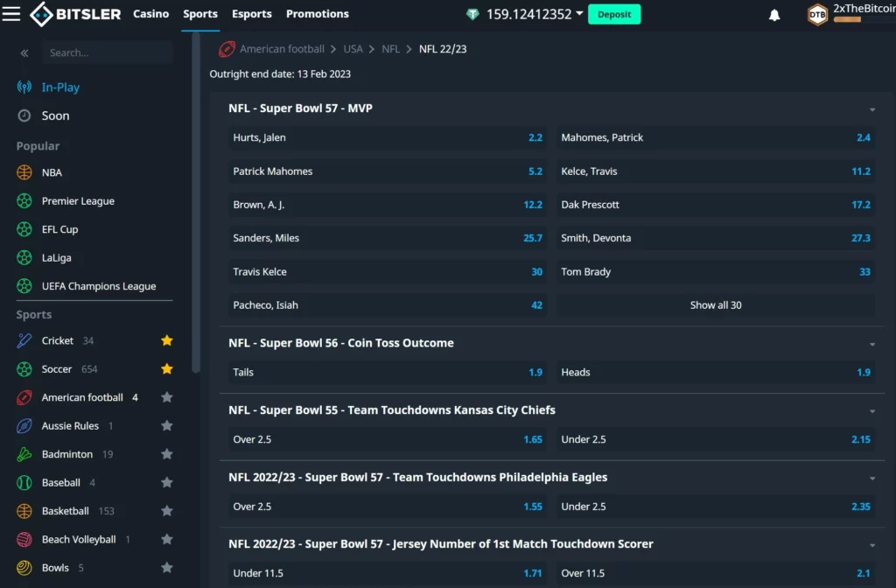Click the Soon clock icon
Screen dimensions: 896x588
tap(24, 115)
